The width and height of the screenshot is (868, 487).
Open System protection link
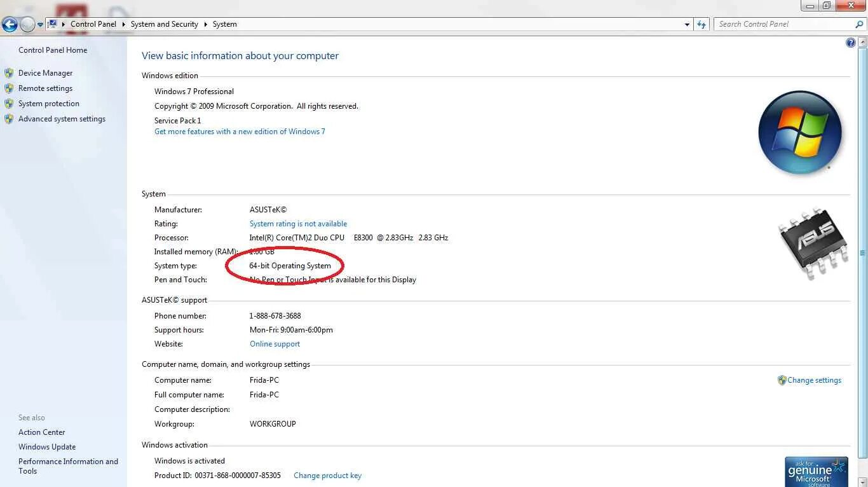(49, 104)
